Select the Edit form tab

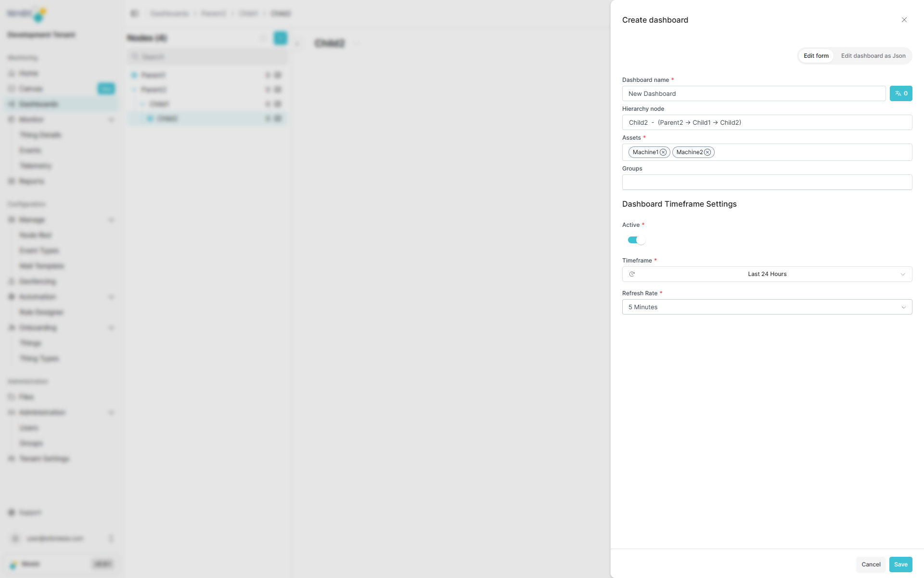[x=816, y=55]
